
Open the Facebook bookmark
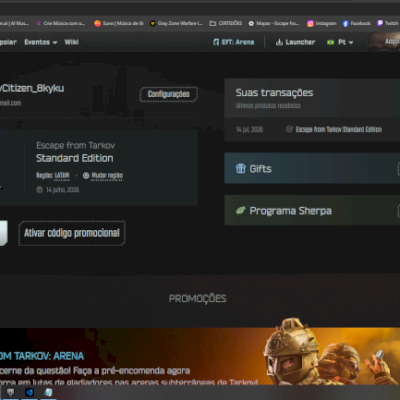(356, 23)
